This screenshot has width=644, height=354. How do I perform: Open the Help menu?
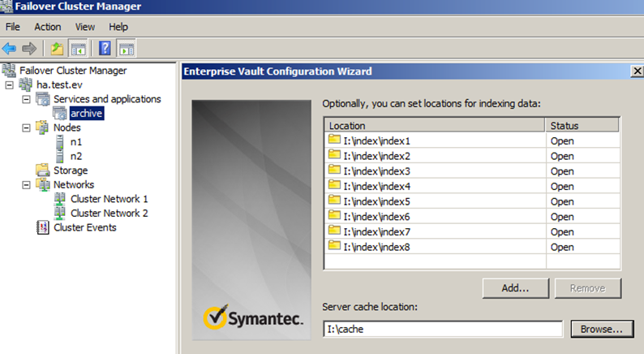coord(118,27)
